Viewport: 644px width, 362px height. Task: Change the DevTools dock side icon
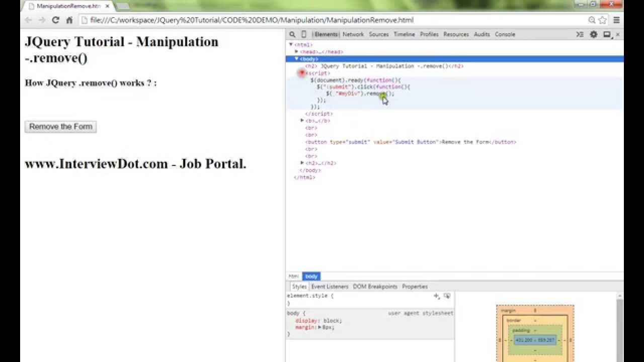[607, 34]
